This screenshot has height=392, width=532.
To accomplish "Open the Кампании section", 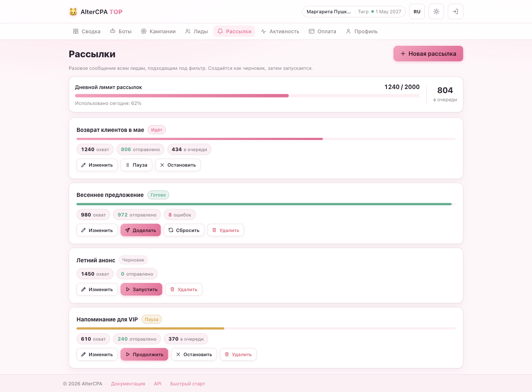I will 158,31.
